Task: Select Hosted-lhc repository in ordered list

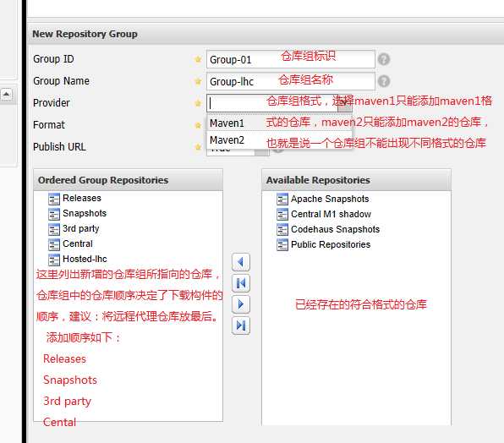Action: pos(85,259)
